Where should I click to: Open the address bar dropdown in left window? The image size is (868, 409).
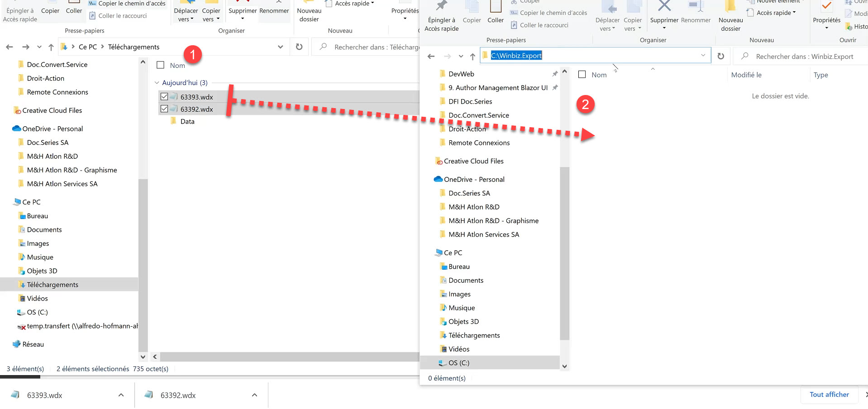point(280,47)
